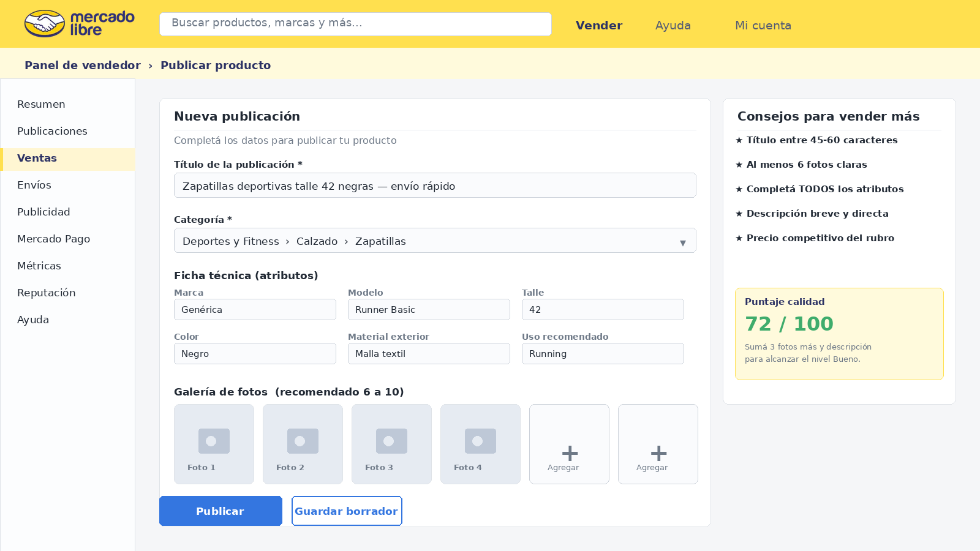Screen dimensions: 980x551
Task: Click the 72 / 100 quality score
Action: point(789,323)
